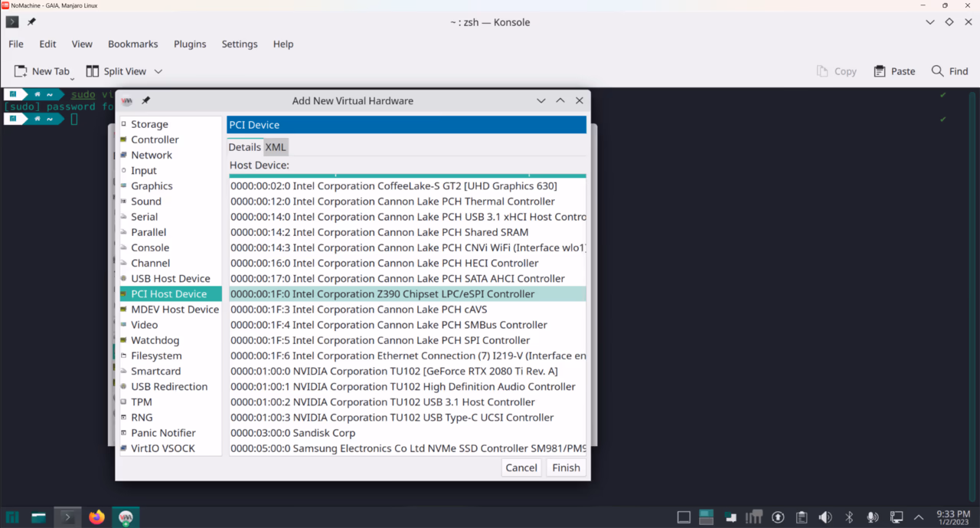Viewport: 980px width, 528px height.
Task: Open the Bookmarks menu in Konsole
Action: (132, 44)
